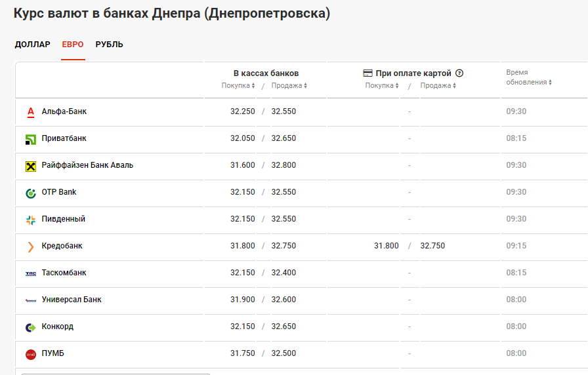Sort by Время обновления column
The image size is (588, 375).
point(529,77)
